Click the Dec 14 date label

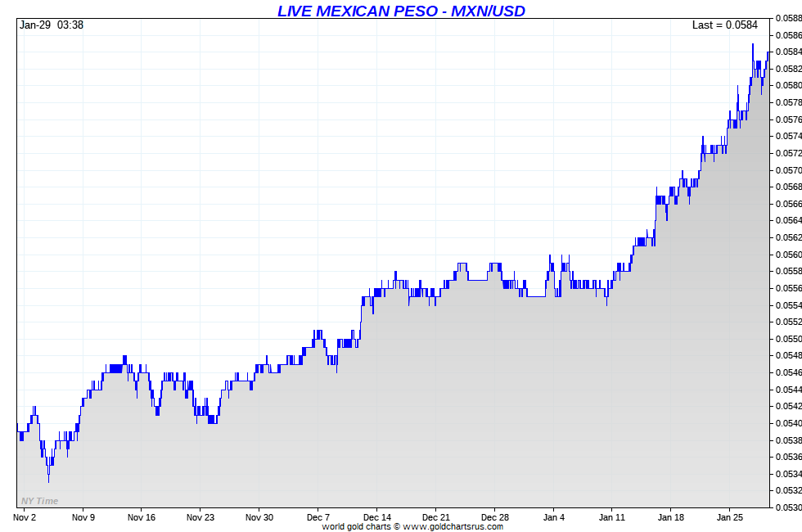coord(377,517)
